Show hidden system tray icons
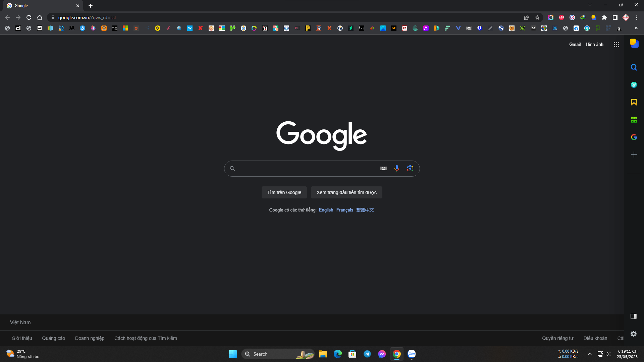The image size is (644, 362). (x=589, y=354)
